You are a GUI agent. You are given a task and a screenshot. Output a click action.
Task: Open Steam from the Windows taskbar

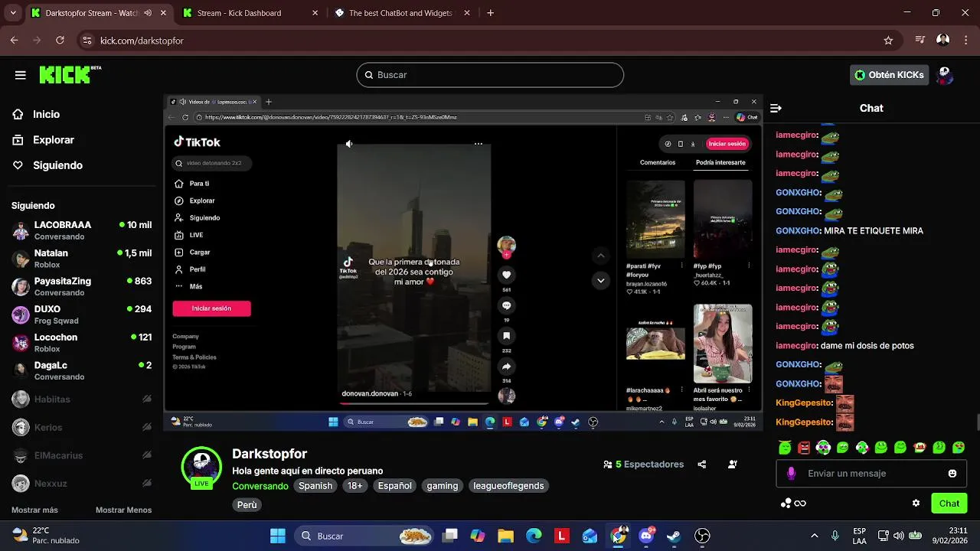click(x=674, y=536)
